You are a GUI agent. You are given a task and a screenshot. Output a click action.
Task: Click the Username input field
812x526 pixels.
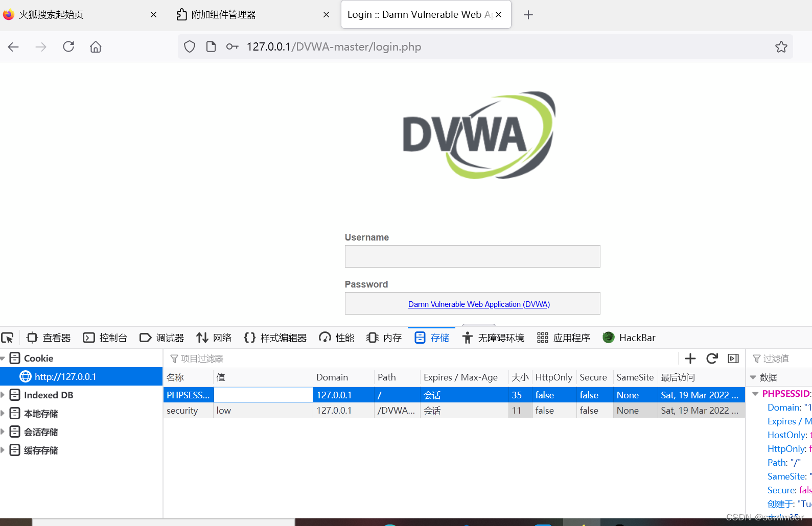tap(472, 256)
